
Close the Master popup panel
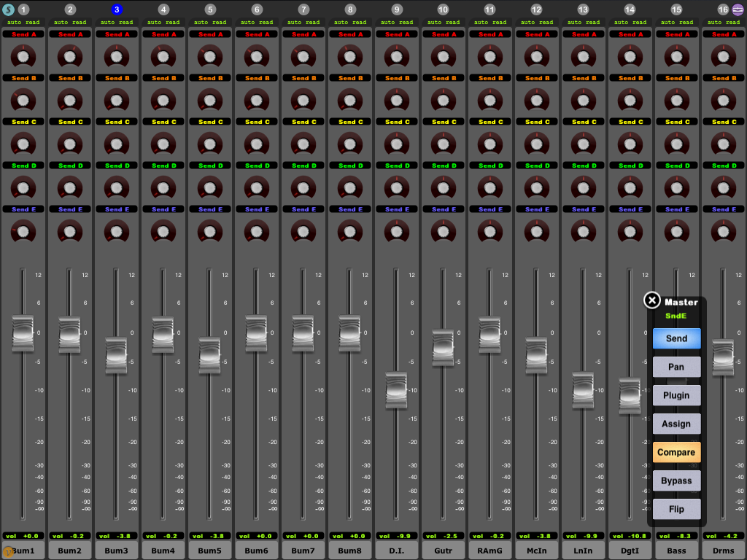pyautogui.click(x=651, y=300)
